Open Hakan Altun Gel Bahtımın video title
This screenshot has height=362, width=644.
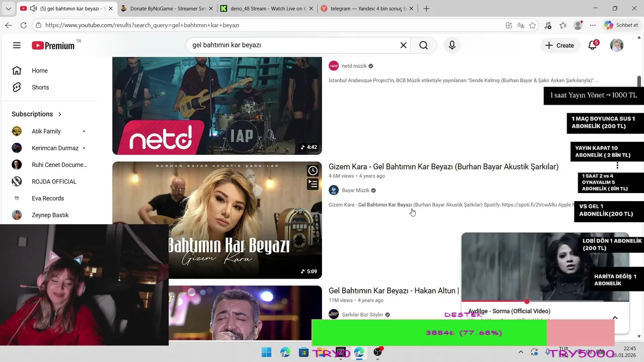(x=394, y=291)
